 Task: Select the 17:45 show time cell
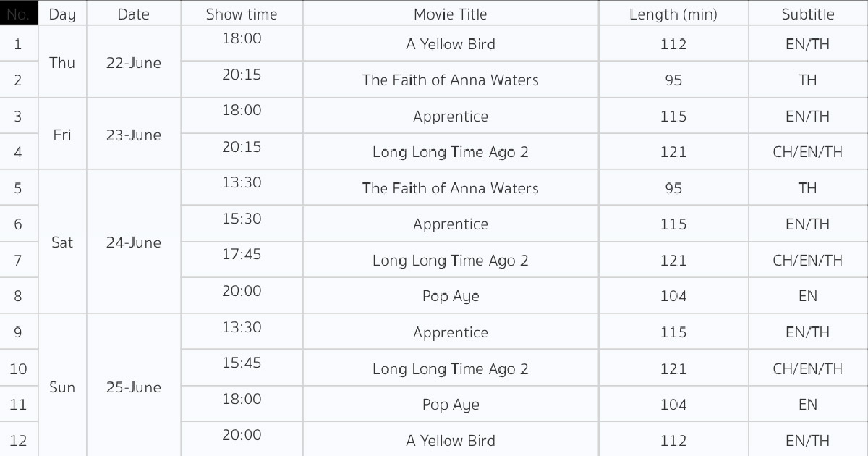242,254
